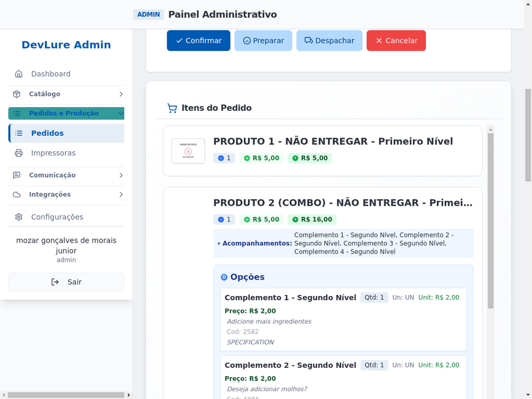
Task: Click the Configurações gear icon
Action: [x=19, y=217]
